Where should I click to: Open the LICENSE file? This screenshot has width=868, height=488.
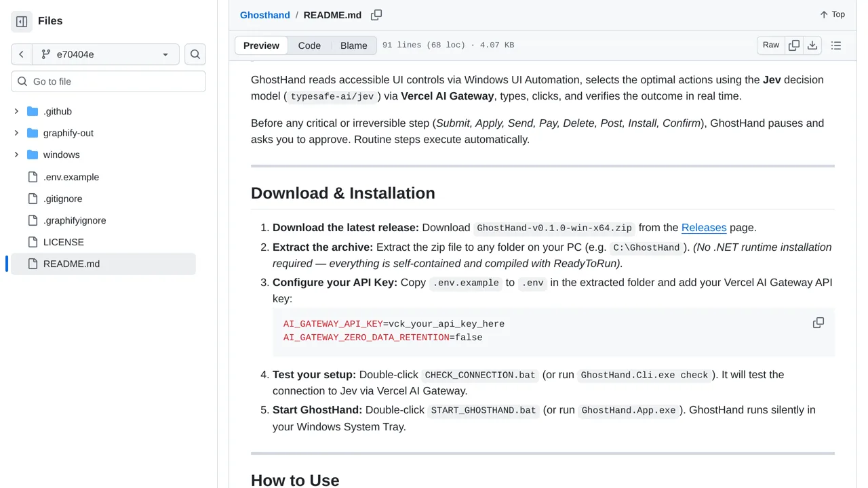[x=64, y=242]
